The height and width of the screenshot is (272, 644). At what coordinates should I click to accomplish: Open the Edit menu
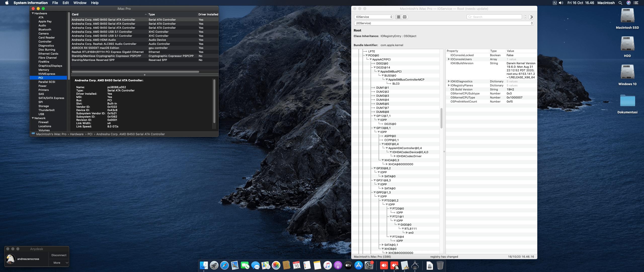[66, 3]
